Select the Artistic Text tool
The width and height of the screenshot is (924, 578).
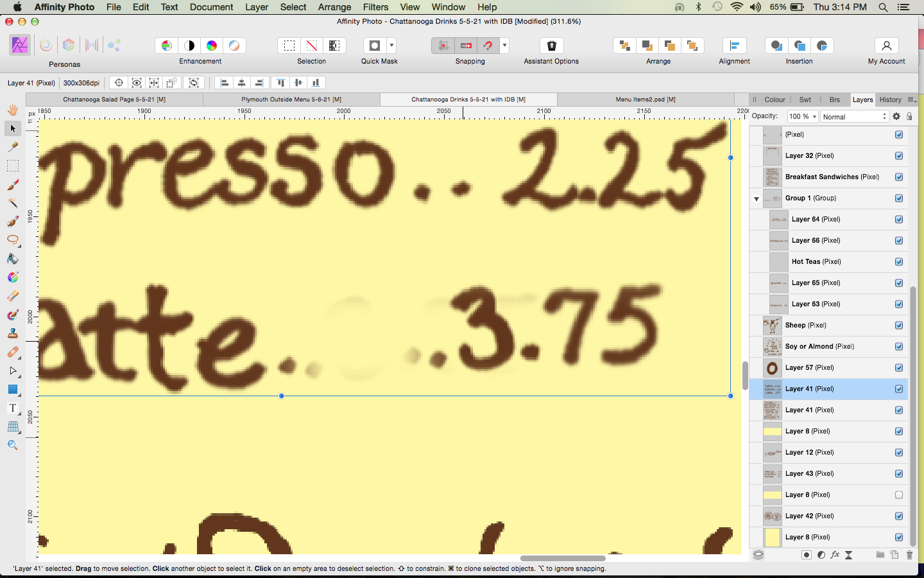click(x=12, y=408)
